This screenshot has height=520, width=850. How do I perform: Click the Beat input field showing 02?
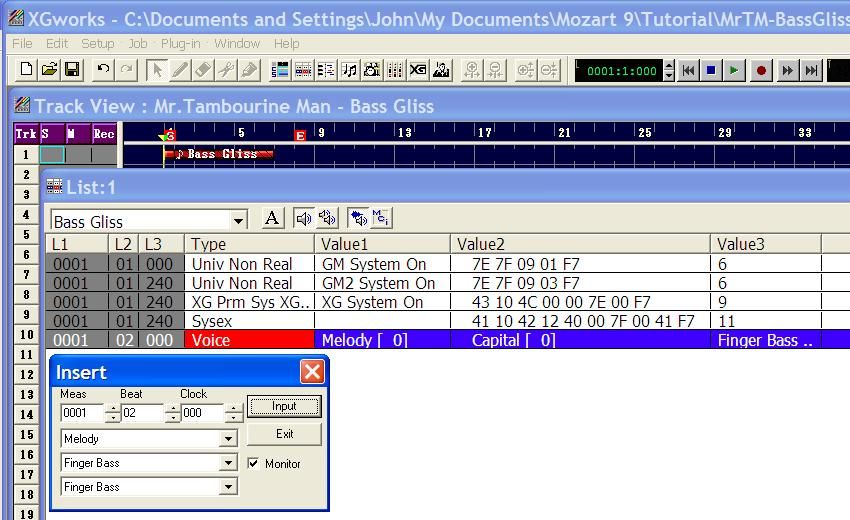pyautogui.click(x=143, y=413)
